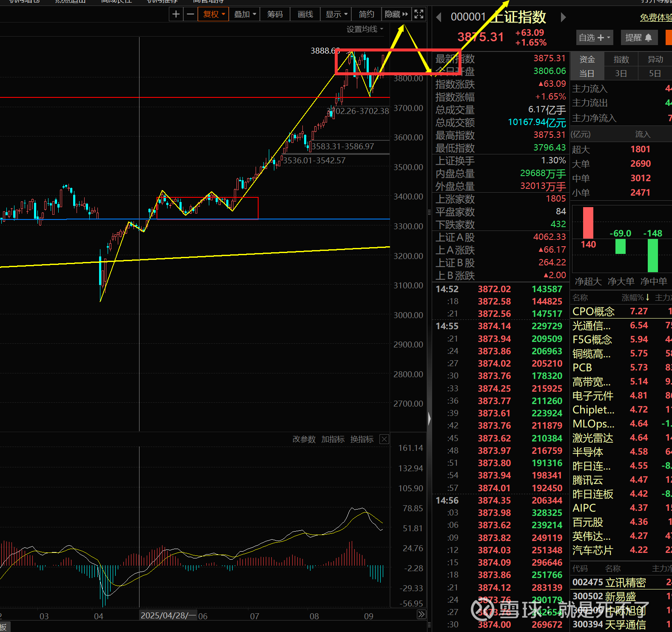Open the F5G概念 sector row
Viewport: 672px width, 632px height.
621,339
